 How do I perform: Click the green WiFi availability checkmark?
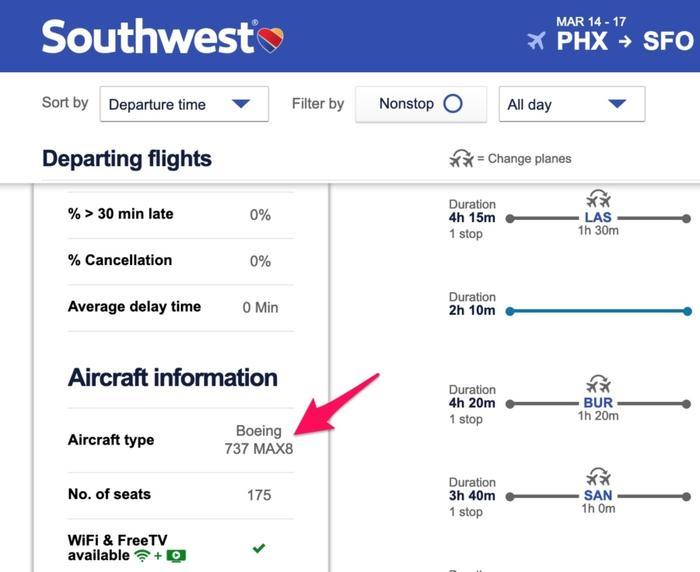pos(259,548)
